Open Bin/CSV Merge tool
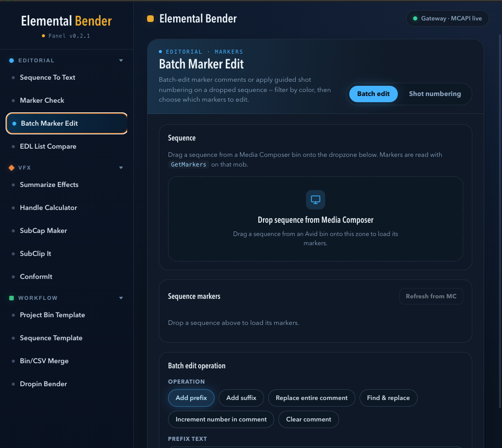Viewport: 502px width, 448px height. (66, 361)
